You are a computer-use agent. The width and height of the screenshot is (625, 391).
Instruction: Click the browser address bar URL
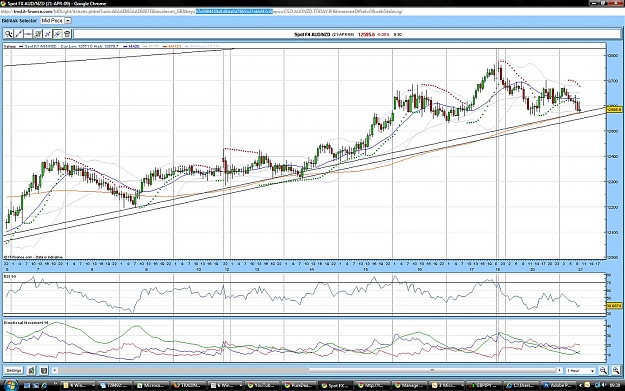202,12
